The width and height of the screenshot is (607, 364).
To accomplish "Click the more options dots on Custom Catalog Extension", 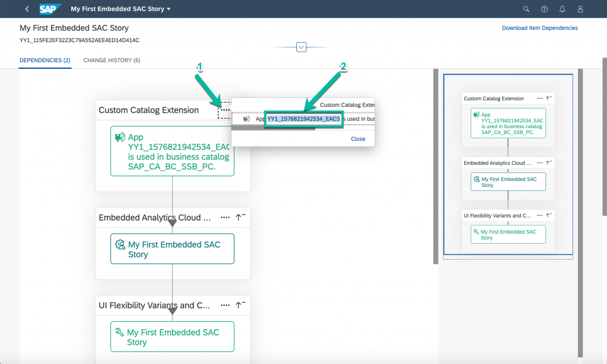I will (225, 110).
